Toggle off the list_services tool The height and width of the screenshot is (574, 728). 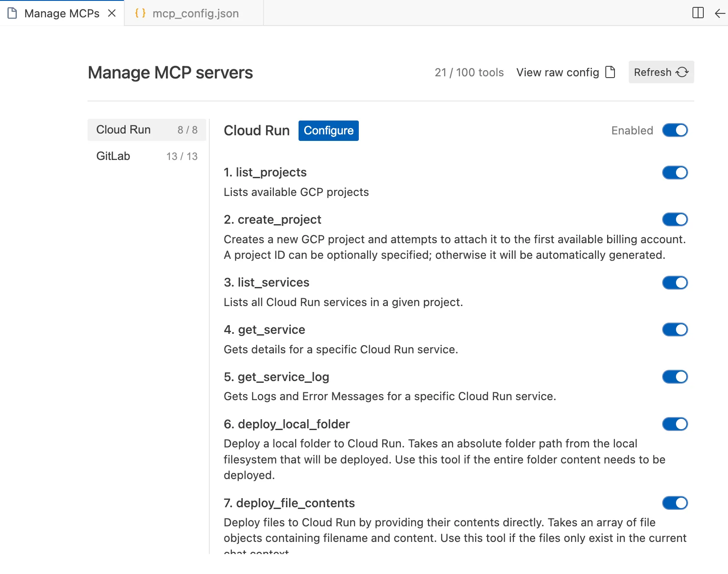click(675, 283)
